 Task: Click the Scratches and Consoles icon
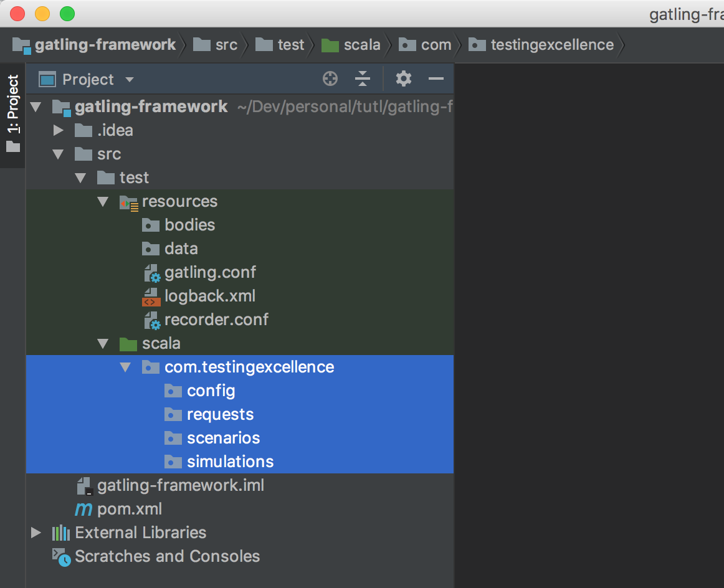coord(61,556)
